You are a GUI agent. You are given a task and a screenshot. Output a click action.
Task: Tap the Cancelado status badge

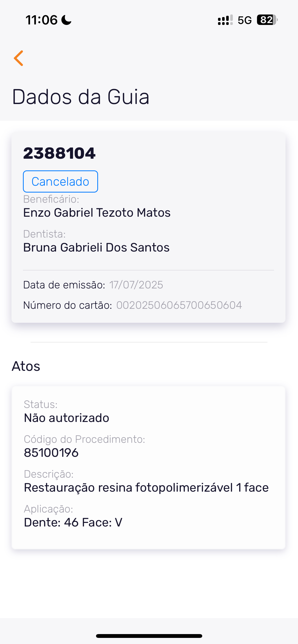click(x=60, y=182)
